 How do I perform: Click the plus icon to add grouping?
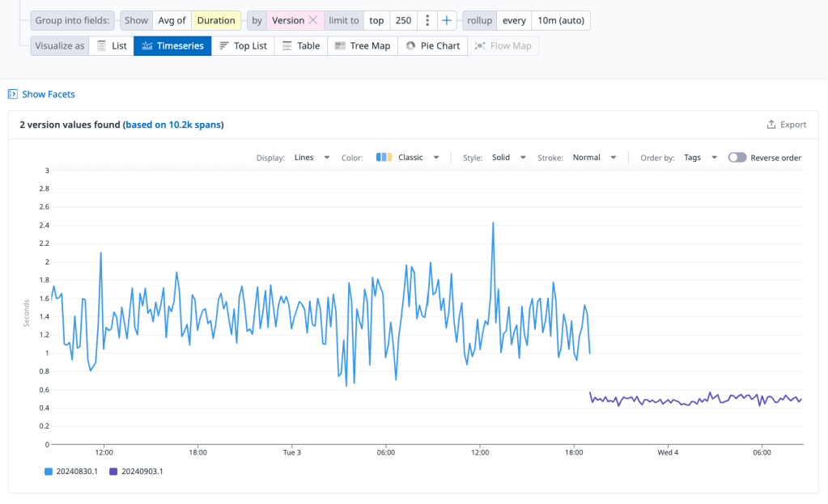point(446,20)
